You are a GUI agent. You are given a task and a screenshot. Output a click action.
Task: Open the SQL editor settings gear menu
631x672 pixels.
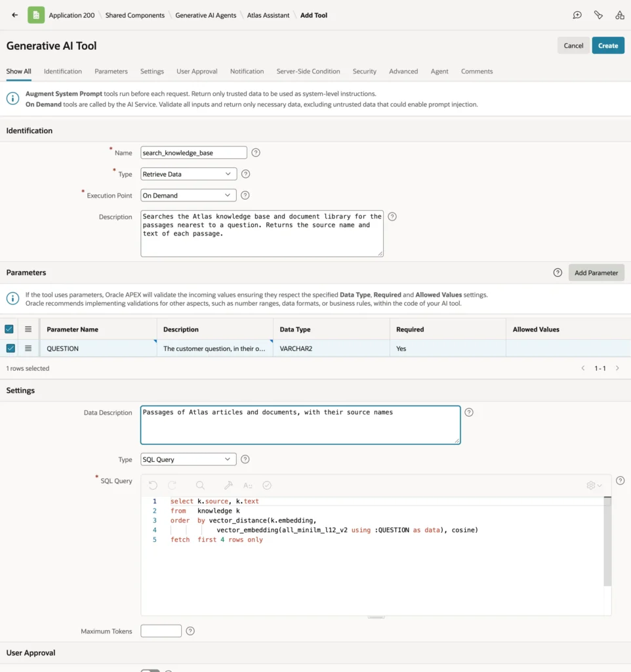point(594,485)
